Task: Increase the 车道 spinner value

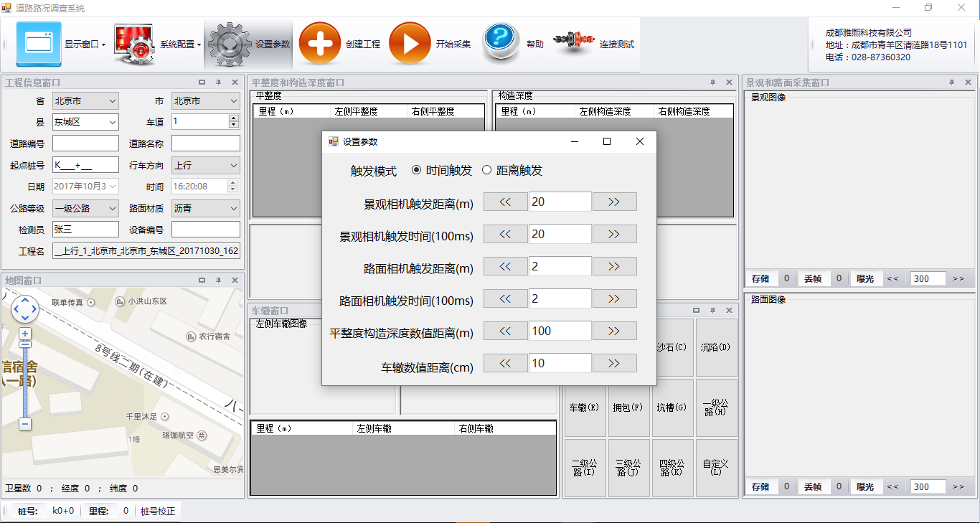Action: 233,118
